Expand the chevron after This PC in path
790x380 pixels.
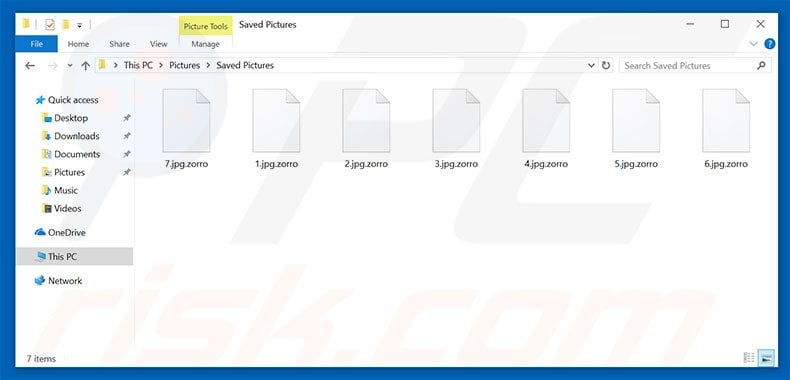point(161,66)
